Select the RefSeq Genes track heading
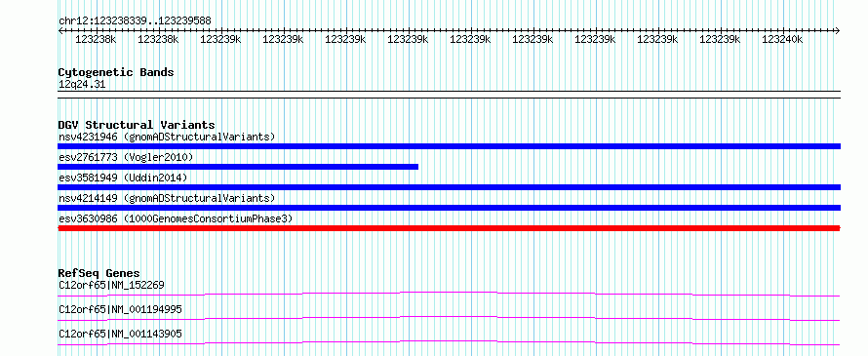The width and height of the screenshot is (868, 356). [99, 273]
